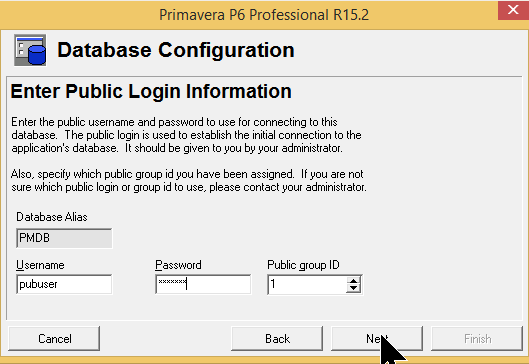The width and height of the screenshot is (529, 364).
Task: Click the disabled Finish button
Action: (477, 338)
